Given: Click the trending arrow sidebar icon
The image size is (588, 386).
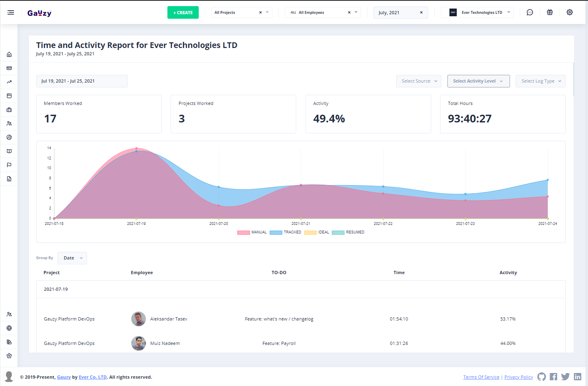Looking at the screenshot, I should coord(9,82).
